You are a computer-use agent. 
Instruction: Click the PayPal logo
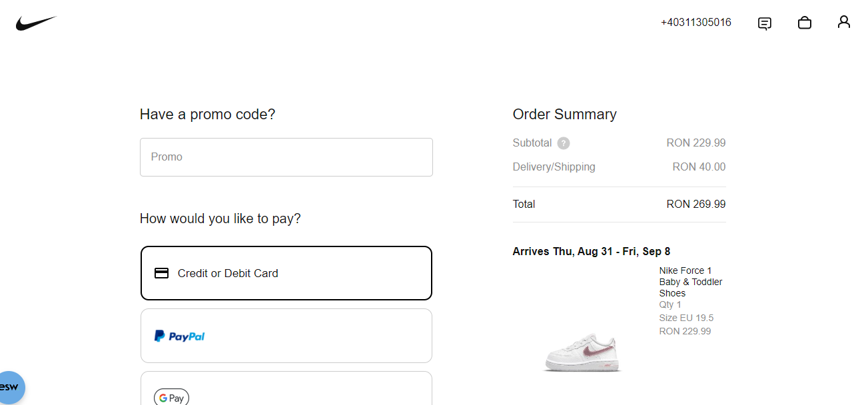[179, 336]
